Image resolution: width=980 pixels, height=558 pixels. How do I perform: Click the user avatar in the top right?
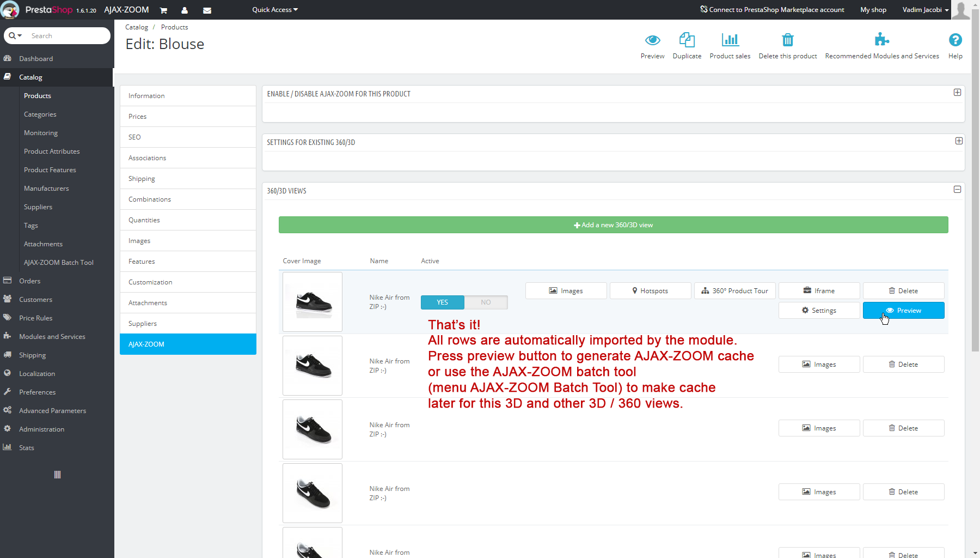coord(960,10)
